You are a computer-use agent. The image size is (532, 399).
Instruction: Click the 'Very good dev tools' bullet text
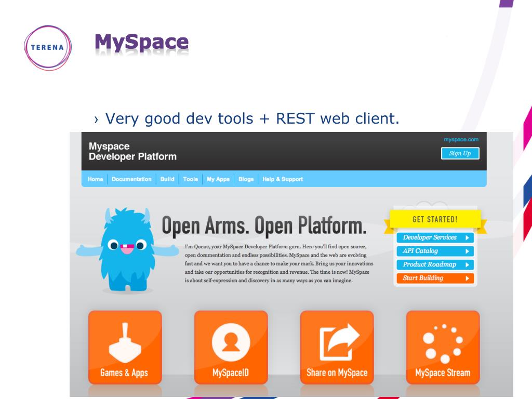(252, 119)
